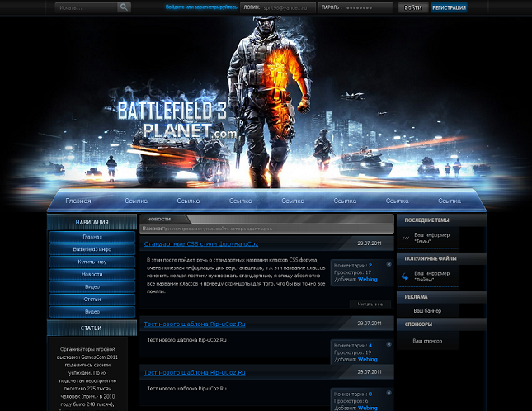The height and width of the screenshot is (411, 532).
Task: Select Главная in the horizontal menu bar
Action: (x=78, y=201)
